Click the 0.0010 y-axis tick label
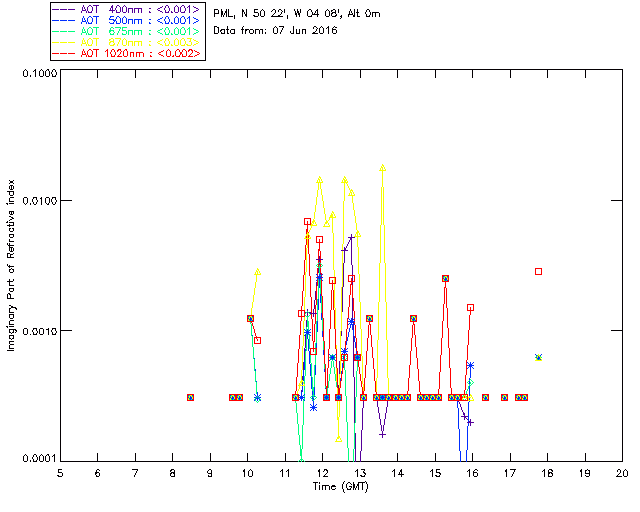Image resolution: width=640 pixels, height=512 pixels. [37, 331]
